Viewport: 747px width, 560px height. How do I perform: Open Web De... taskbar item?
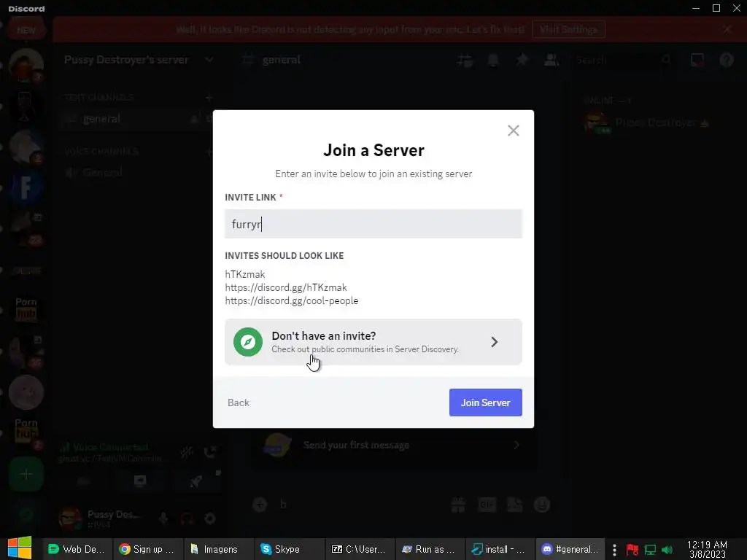point(77,549)
